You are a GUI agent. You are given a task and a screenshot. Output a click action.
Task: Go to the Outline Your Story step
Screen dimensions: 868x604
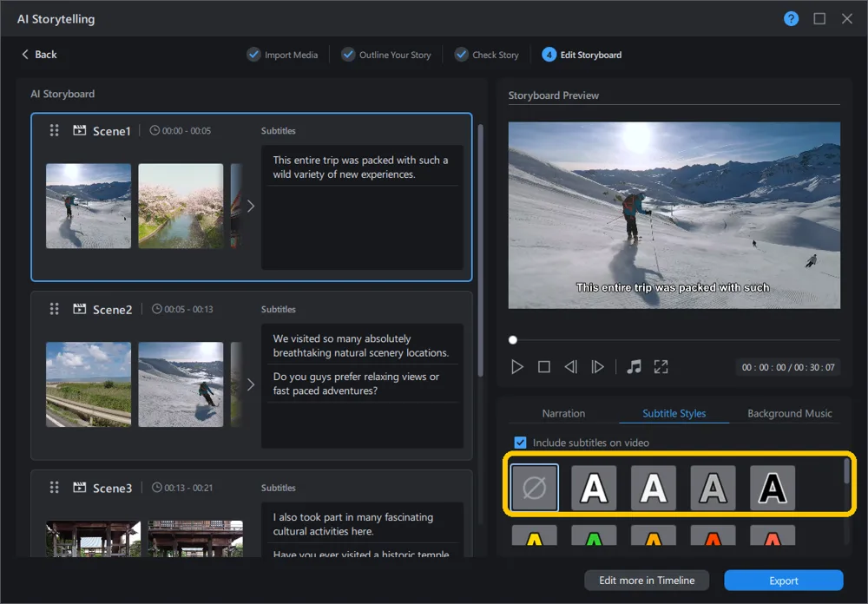386,55
